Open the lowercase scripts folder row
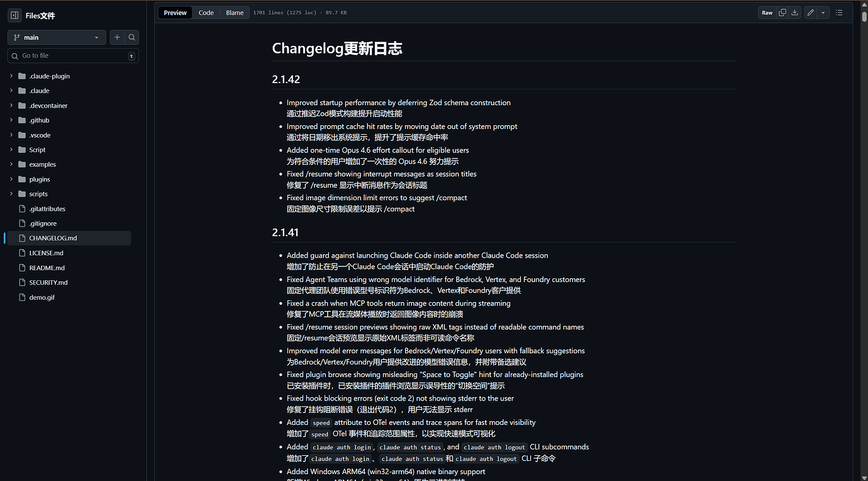The height and width of the screenshot is (481, 868). click(x=68, y=194)
